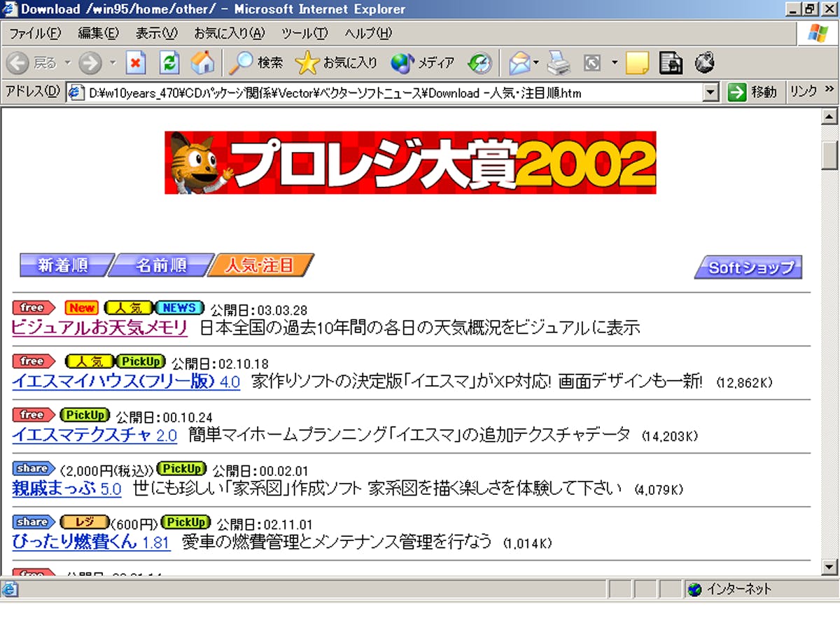Expand the address bar dropdown arrow
Viewport: 840px width, 630px height.
click(711, 92)
